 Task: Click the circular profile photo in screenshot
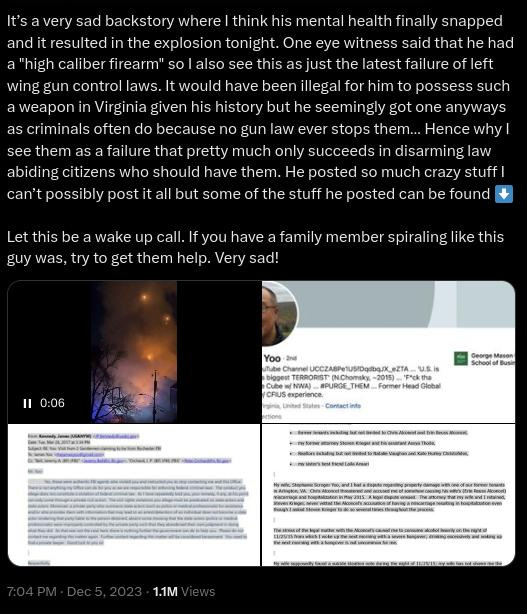pyautogui.click(x=279, y=314)
